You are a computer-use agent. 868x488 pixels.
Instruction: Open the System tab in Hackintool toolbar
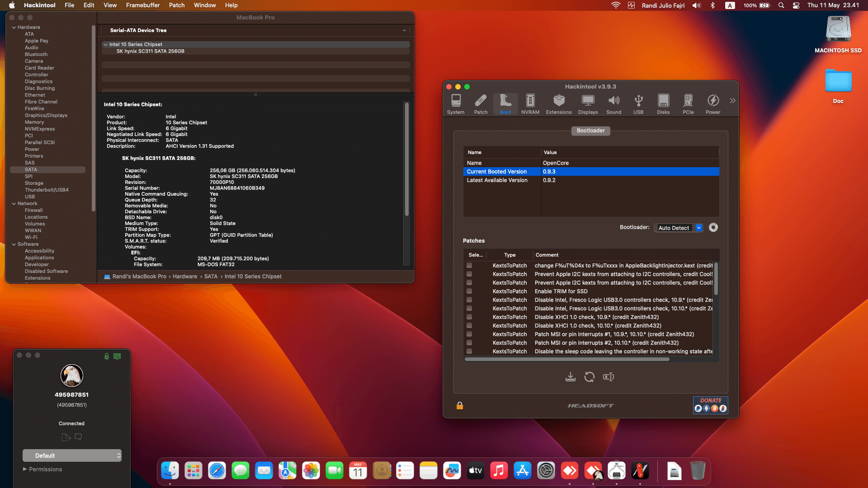pyautogui.click(x=456, y=104)
